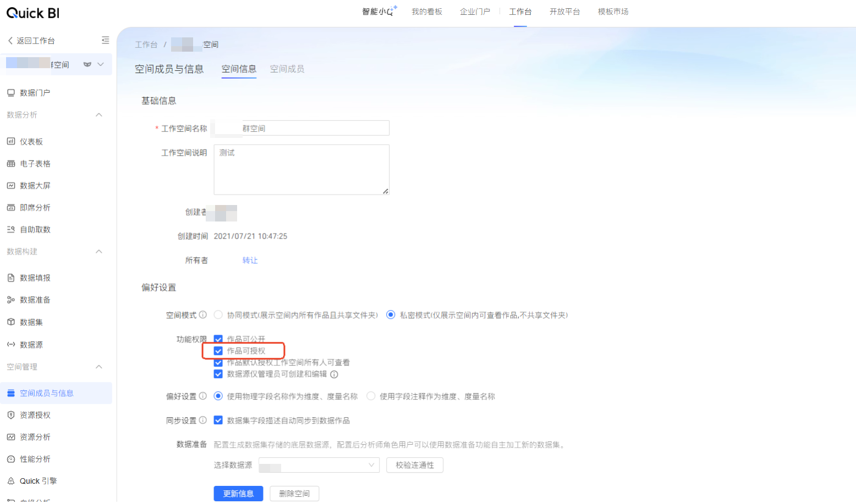Open the 选择数据源 dropdown
Viewport: 856px width, 504px height.
pyautogui.click(x=319, y=465)
